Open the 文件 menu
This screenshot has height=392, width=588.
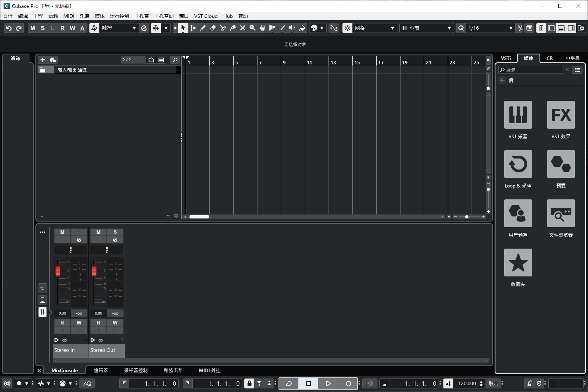pos(8,16)
